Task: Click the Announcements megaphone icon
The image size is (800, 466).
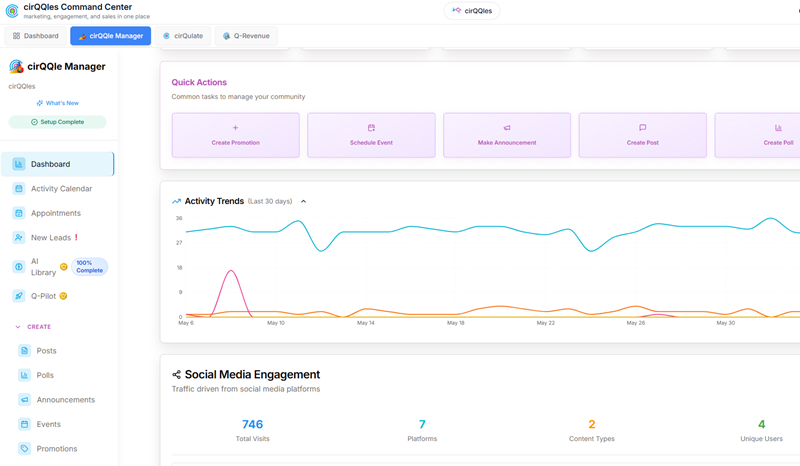Action: [x=24, y=400]
